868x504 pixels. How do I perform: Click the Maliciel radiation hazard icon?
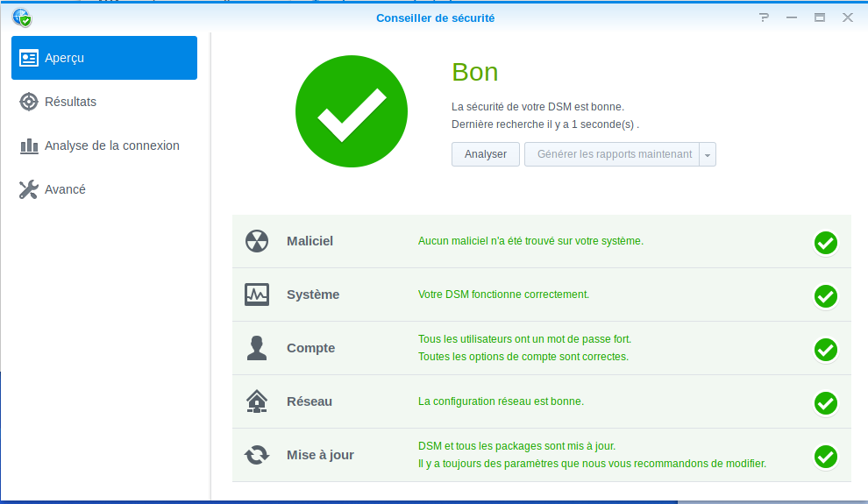pos(256,241)
